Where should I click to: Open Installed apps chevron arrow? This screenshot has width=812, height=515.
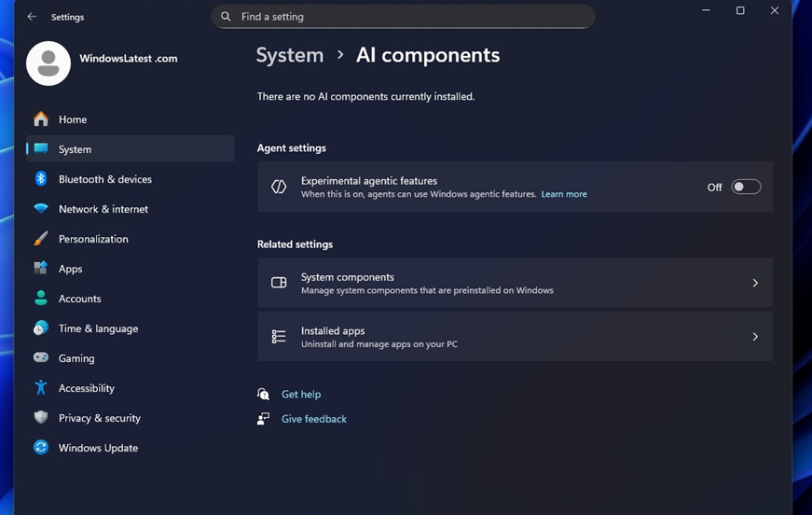(x=755, y=336)
